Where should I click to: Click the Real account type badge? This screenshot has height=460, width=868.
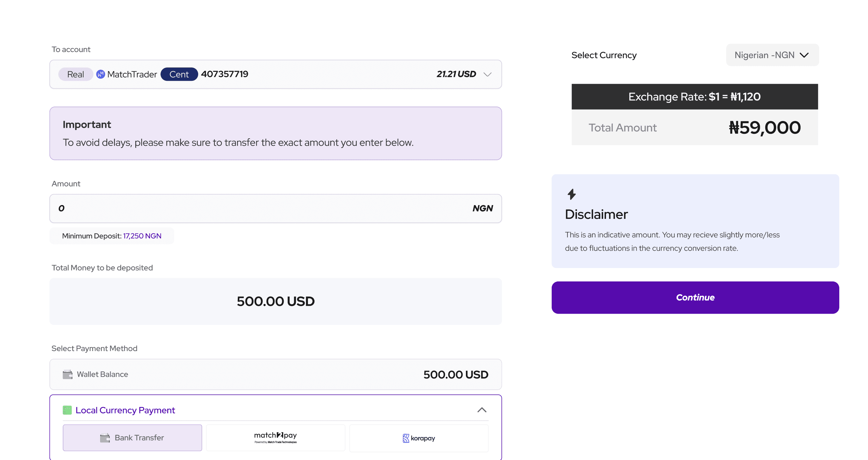[x=76, y=74]
